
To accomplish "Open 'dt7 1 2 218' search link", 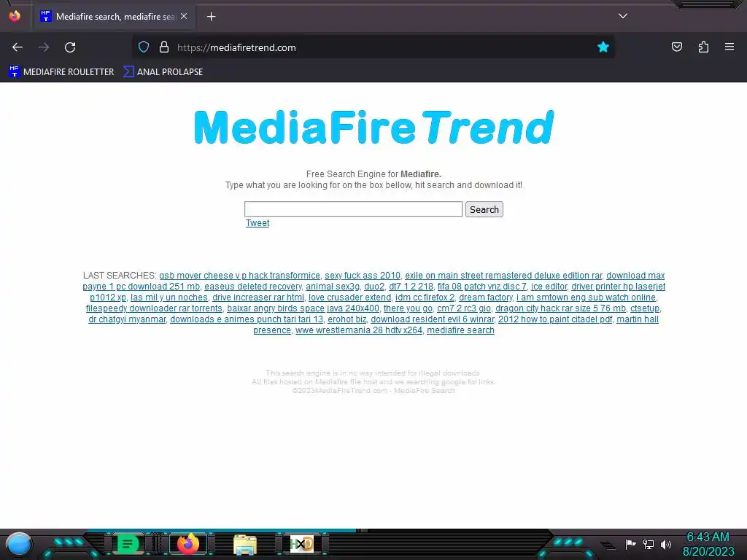I will coord(411,286).
